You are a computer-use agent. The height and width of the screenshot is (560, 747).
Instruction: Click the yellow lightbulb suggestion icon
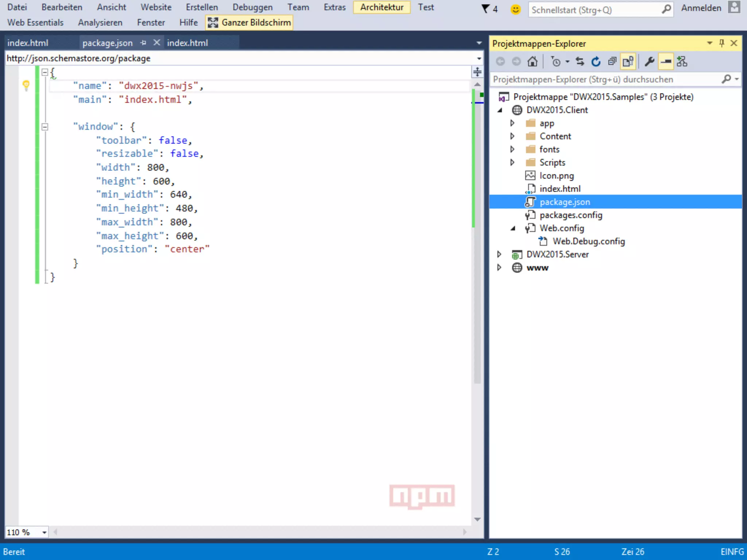tap(26, 85)
